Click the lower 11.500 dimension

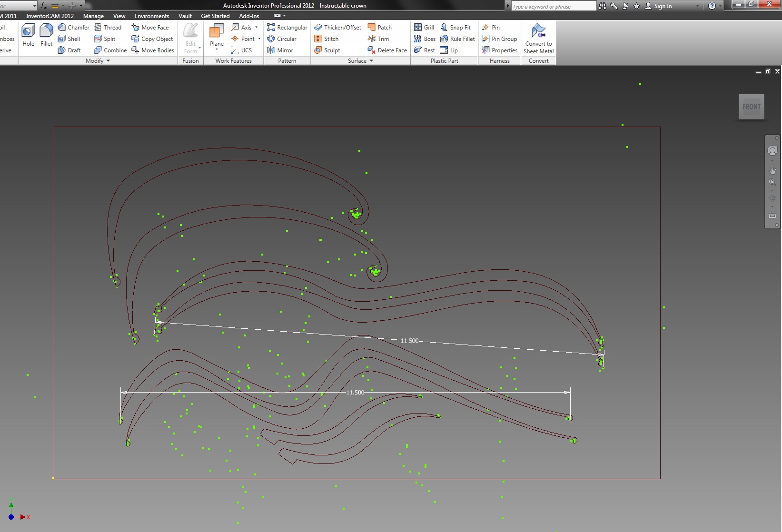[355, 393]
